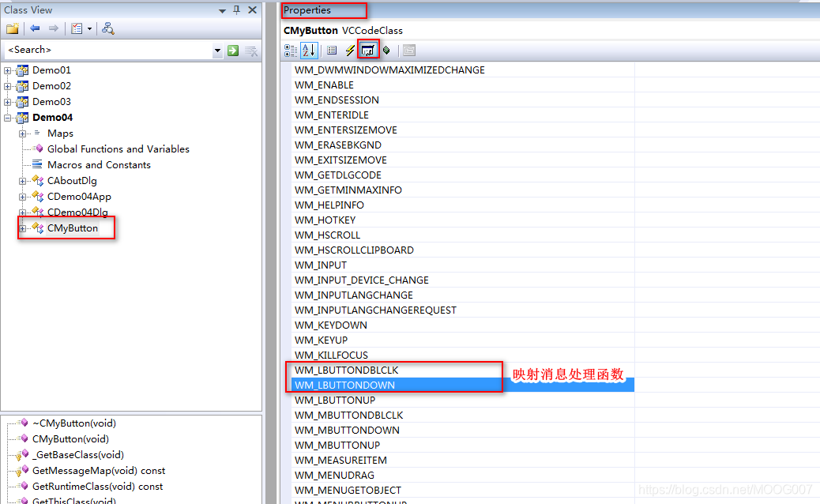Click the WM_KEYDOWN message row
The width and height of the screenshot is (820, 504).
[x=463, y=325]
